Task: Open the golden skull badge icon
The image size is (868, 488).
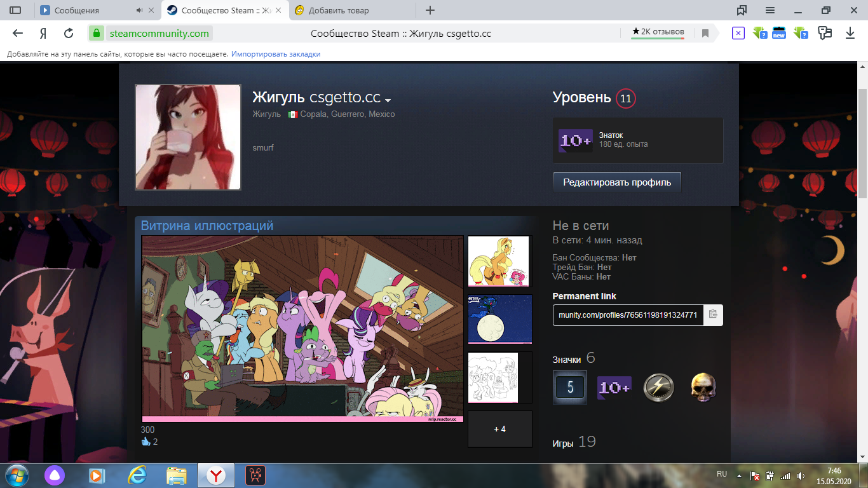Action: tap(704, 388)
